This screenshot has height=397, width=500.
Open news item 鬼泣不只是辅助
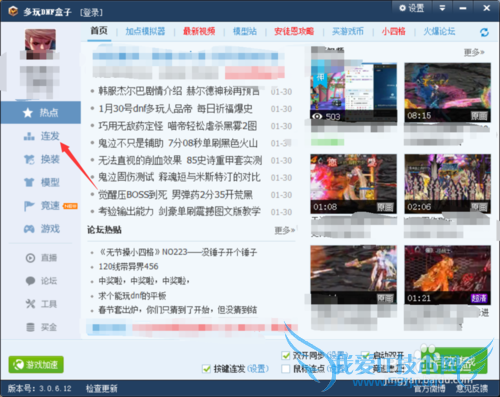click(178, 143)
